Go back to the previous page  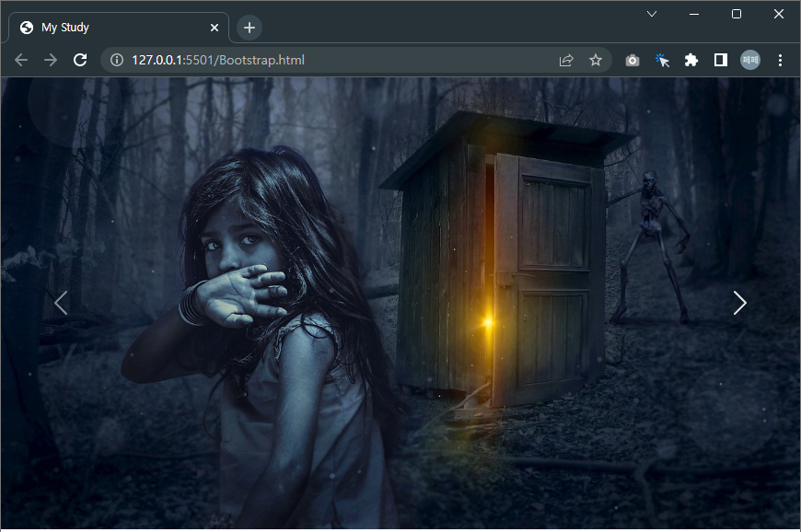point(21,60)
